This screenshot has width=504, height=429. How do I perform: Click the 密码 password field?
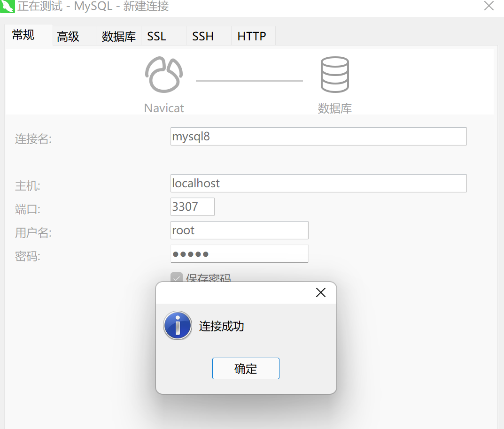click(240, 253)
